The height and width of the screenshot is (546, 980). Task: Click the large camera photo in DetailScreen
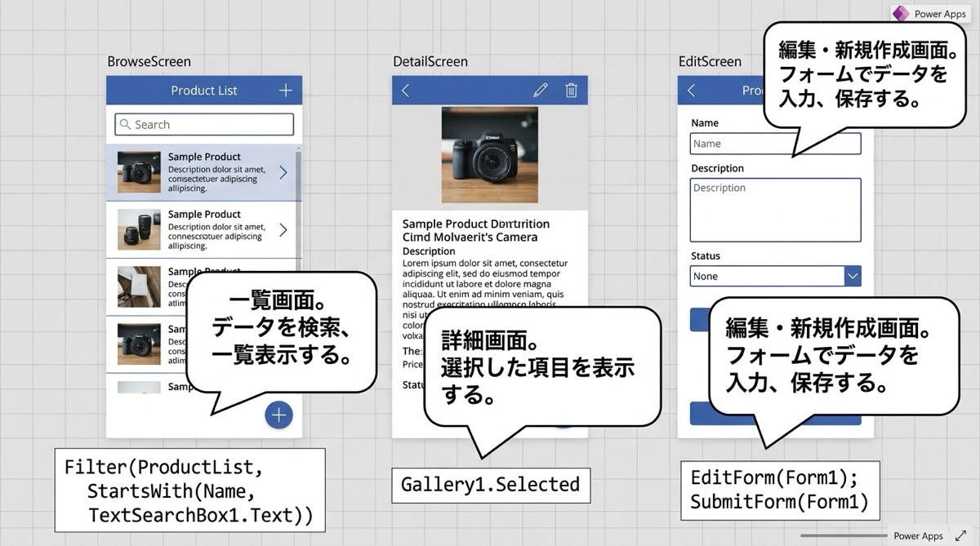pos(489,154)
